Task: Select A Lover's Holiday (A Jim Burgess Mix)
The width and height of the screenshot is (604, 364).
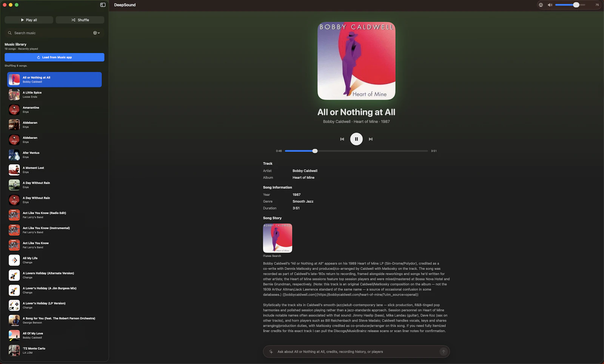Action: (54, 290)
